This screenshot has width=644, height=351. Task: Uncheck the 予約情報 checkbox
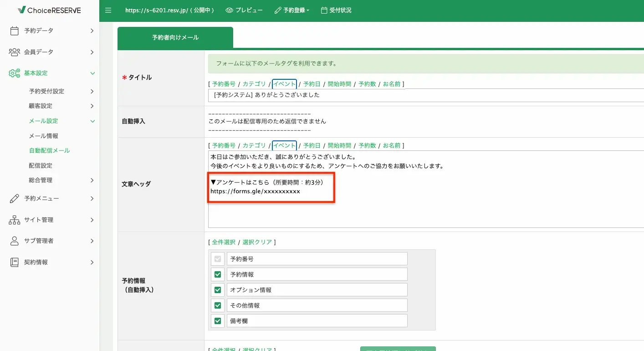point(218,274)
